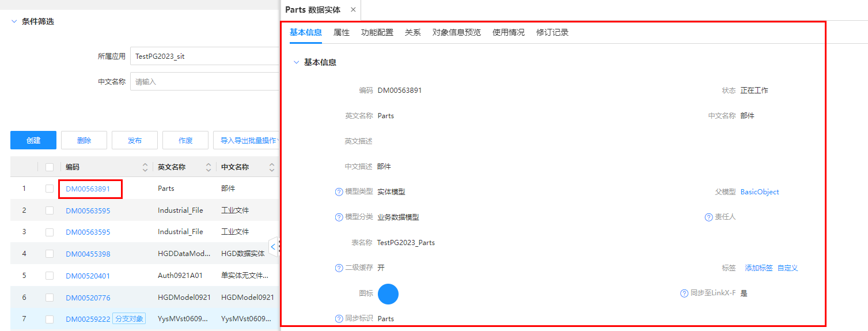The height and width of the screenshot is (331, 868).
Task: Switch to the 修订记录 tab
Action: (x=552, y=32)
